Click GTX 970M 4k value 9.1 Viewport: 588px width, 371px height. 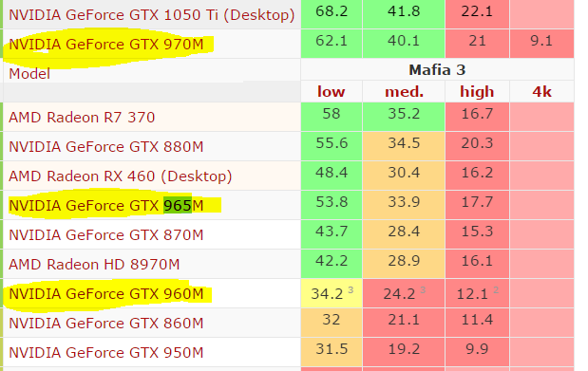541,41
